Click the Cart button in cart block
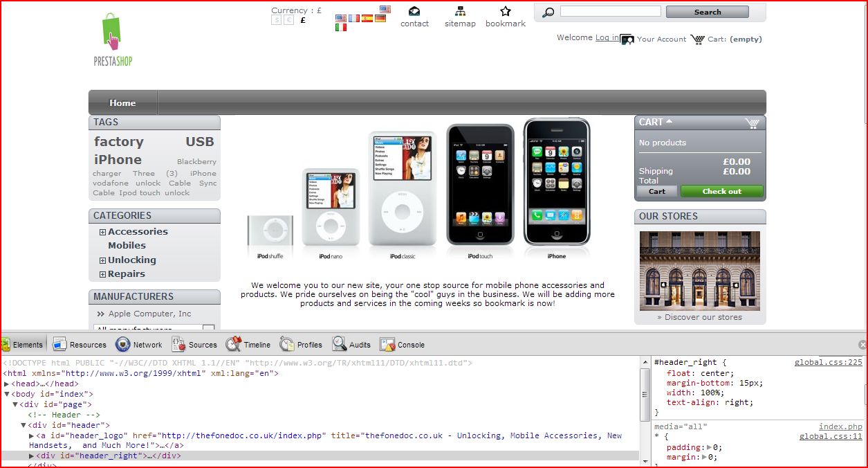Screen dimensions: 868x468 [x=657, y=192]
